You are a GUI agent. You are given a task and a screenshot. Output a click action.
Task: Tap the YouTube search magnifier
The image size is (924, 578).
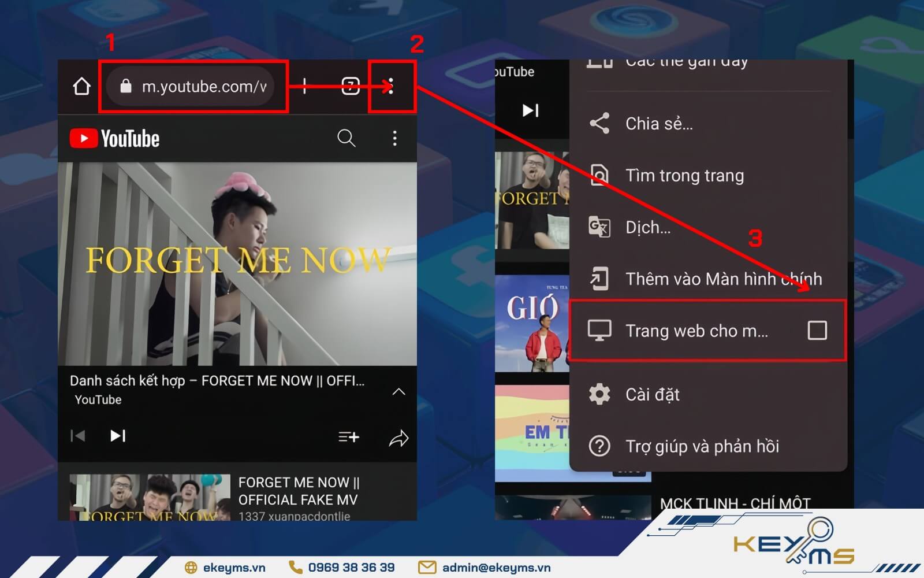coord(346,138)
